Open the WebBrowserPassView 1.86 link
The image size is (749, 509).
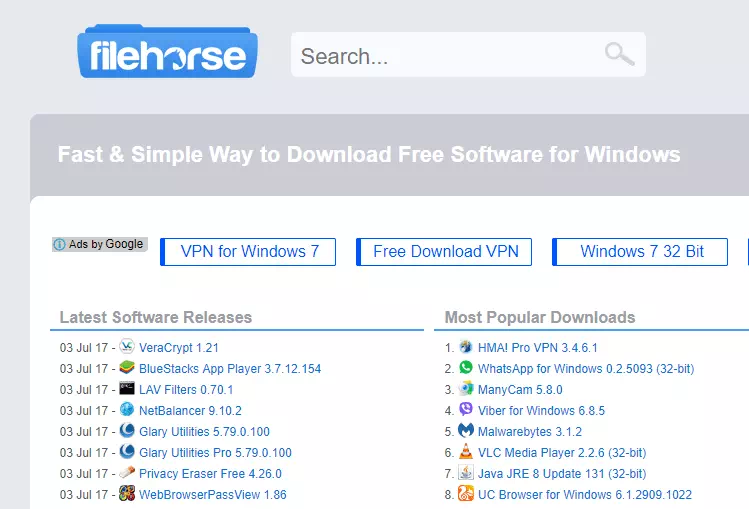213,495
